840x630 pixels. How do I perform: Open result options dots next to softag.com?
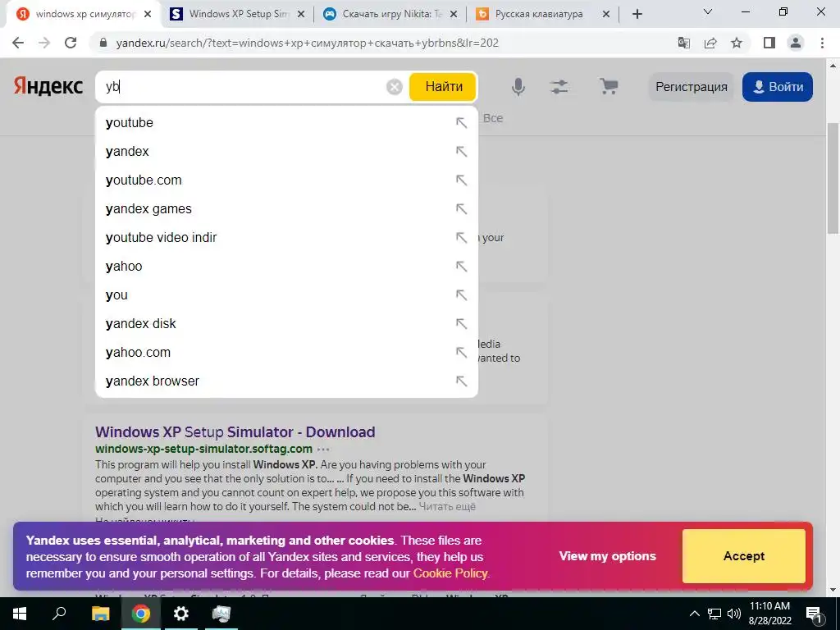[323, 449]
